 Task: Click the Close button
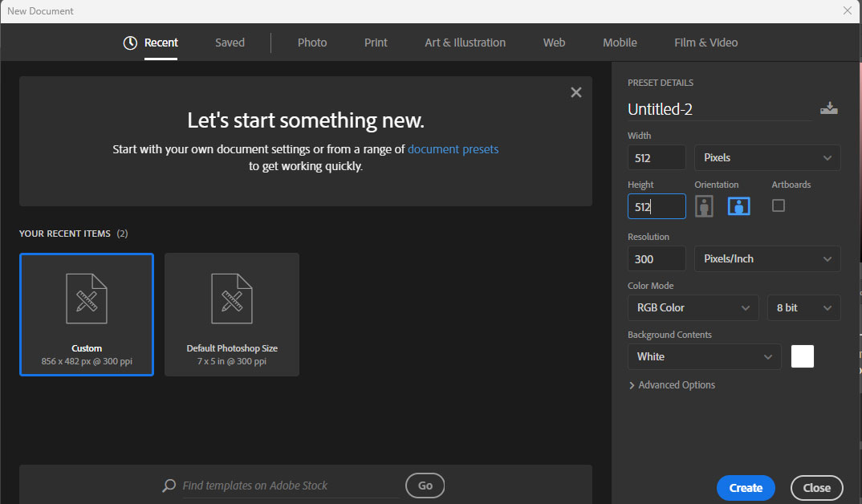pyautogui.click(x=816, y=487)
